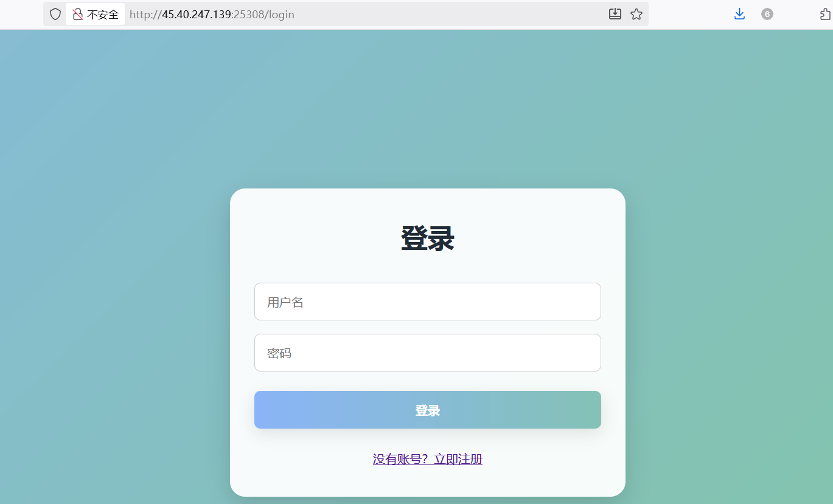Viewport: 833px width, 504px height.
Task: Click the teal page background above login card
Action: 426,109
